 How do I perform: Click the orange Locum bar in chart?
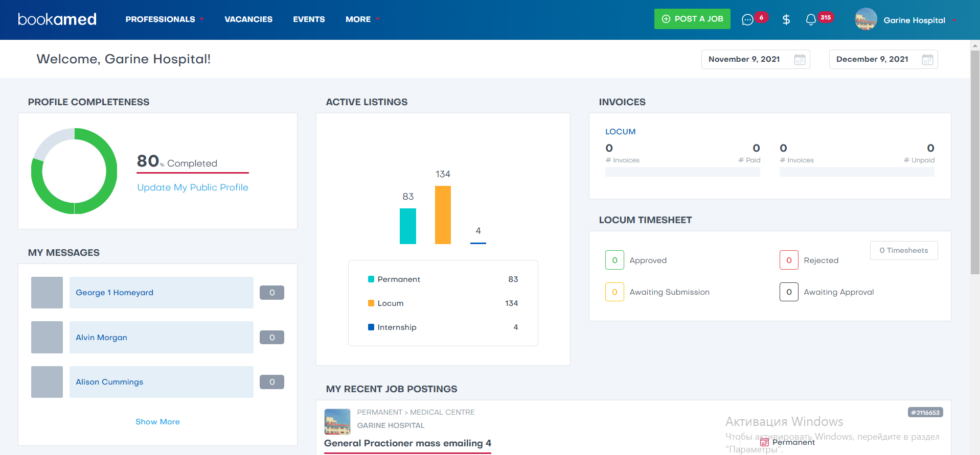tap(443, 215)
